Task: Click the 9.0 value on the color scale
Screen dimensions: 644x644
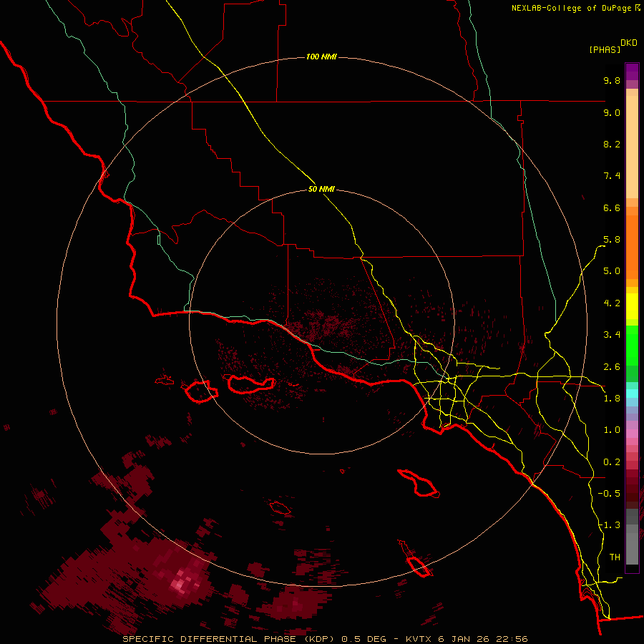Action: pos(612,112)
